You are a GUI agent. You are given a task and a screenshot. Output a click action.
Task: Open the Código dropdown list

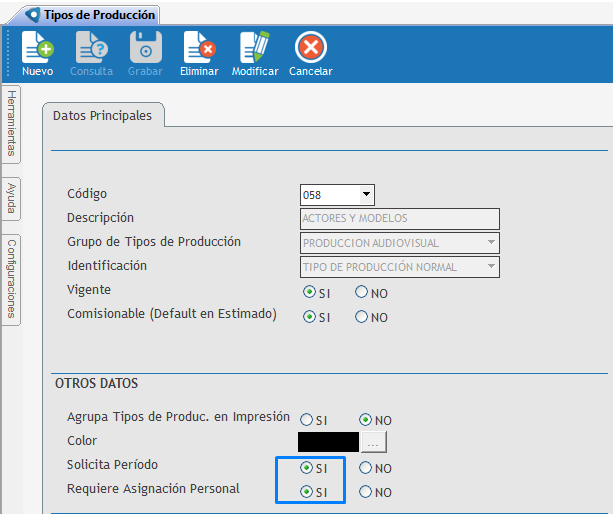point(367,195)
